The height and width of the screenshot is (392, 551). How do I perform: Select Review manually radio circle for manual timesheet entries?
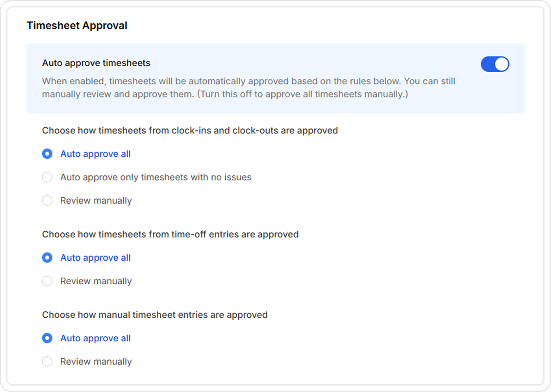point(47,362)
